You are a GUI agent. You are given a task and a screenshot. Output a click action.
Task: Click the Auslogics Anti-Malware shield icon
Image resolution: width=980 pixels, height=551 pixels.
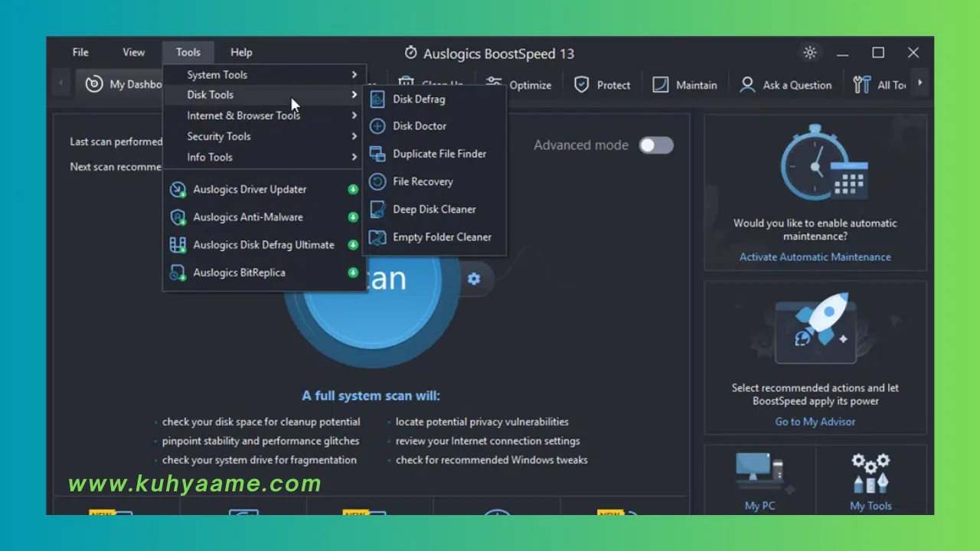pyautogui.click(x=178, y=217)
